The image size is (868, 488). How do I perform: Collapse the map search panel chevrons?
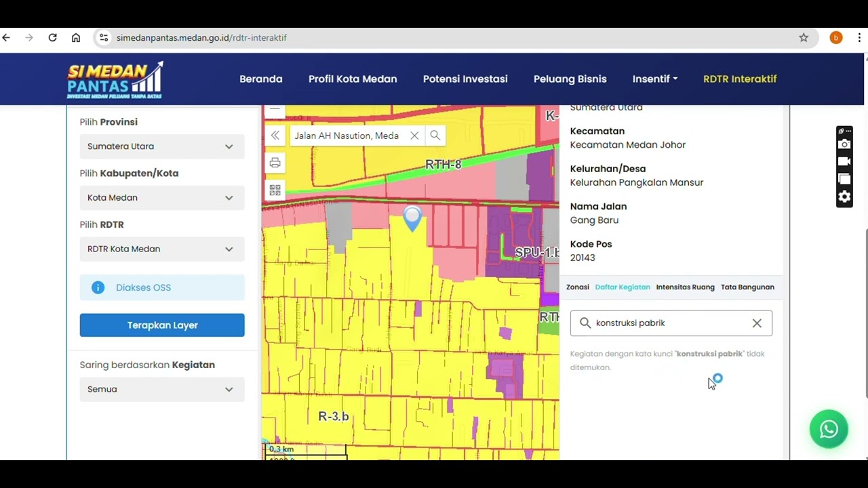(x=275, y=136)
